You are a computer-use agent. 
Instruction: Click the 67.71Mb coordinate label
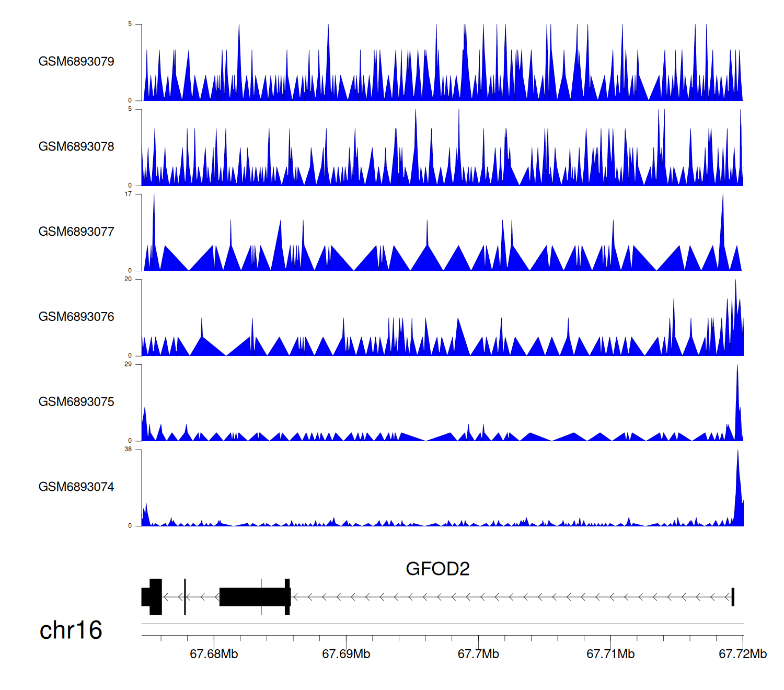[610, 654]
